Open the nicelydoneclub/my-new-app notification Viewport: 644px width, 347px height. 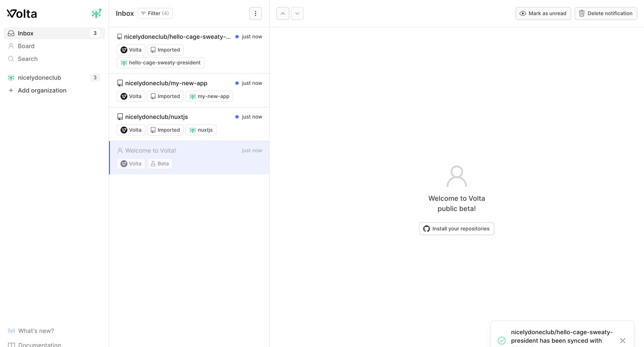189,90
